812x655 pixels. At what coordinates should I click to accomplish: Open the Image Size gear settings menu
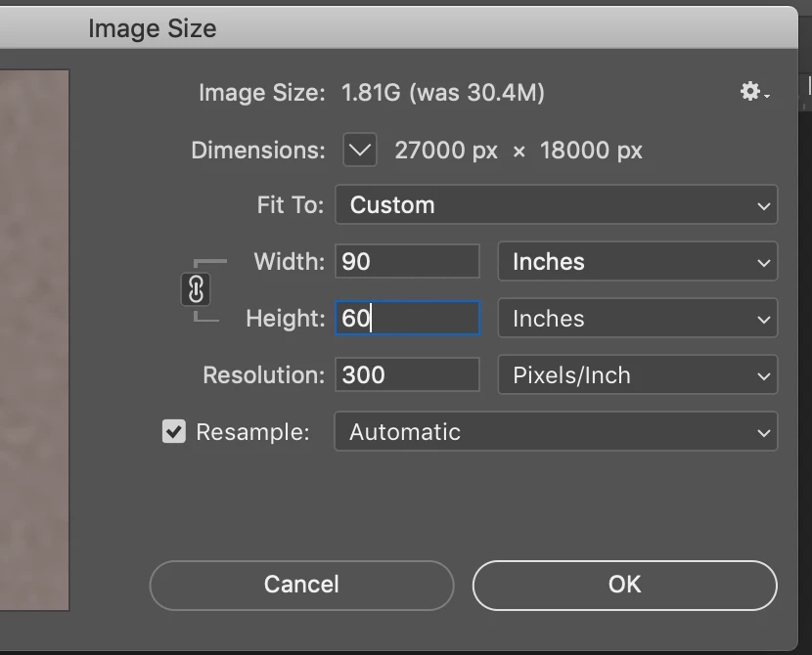(x=753, y=93)
